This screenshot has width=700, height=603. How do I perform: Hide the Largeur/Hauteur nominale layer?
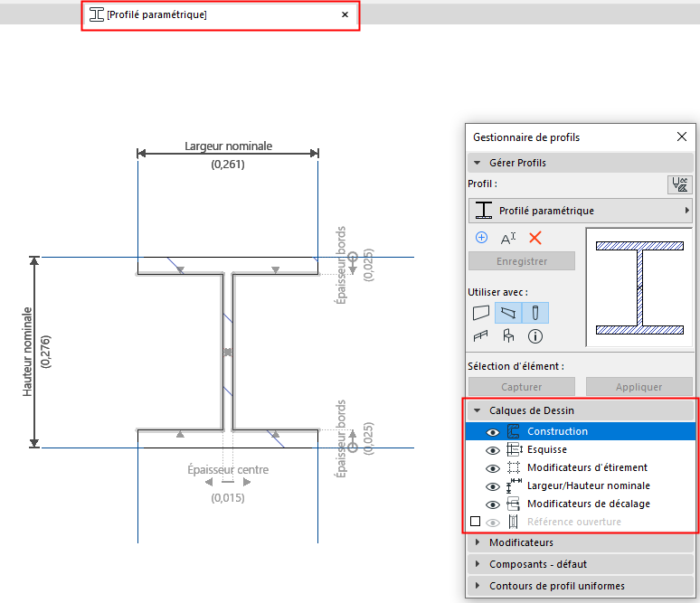point(493,486)
